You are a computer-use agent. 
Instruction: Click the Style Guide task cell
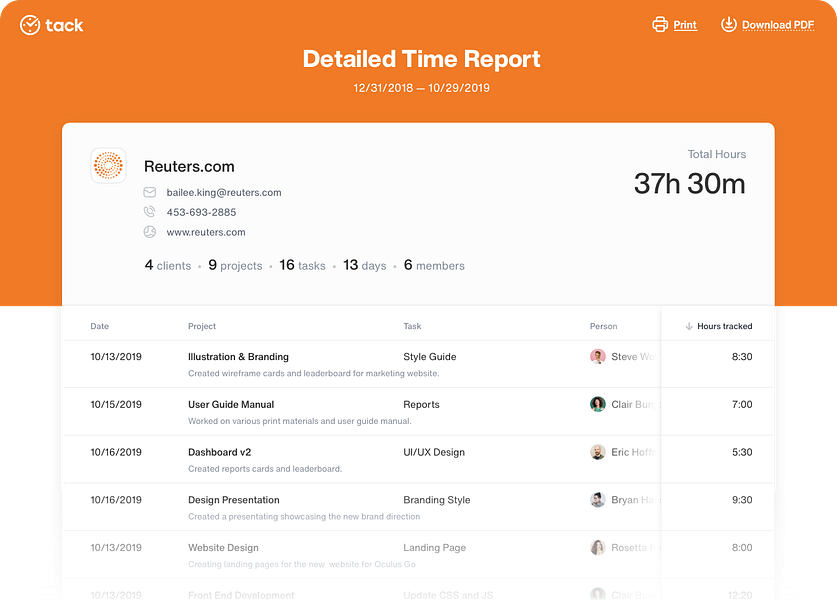click(x=430, y=357)
